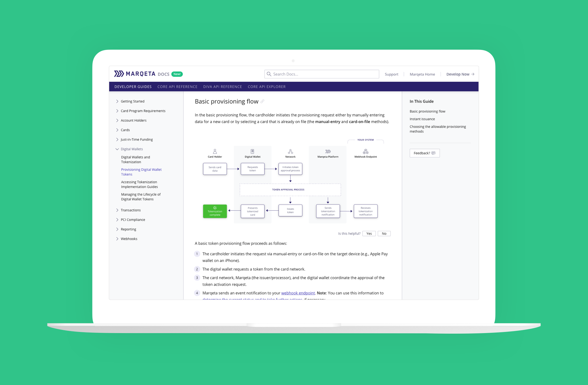Click the Develop Now arrow icon
Screen dimensions: 588x385
473,74
